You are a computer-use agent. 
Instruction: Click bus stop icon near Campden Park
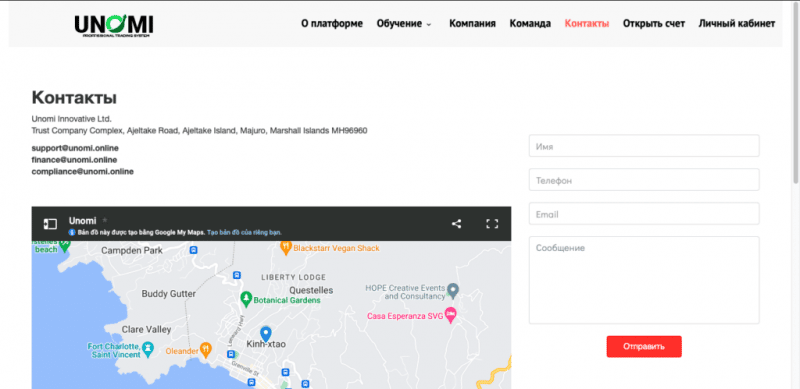point(193,250)
